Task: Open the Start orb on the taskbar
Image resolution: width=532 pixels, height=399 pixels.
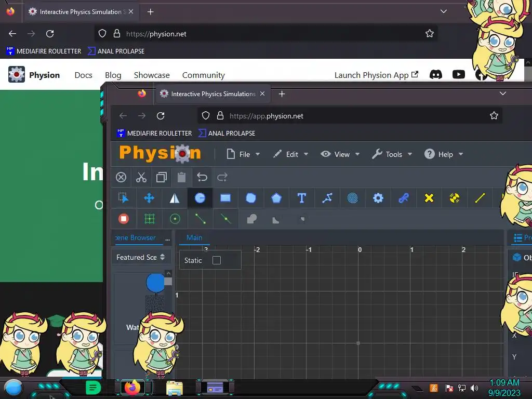Action: click(x=14, y=388)
